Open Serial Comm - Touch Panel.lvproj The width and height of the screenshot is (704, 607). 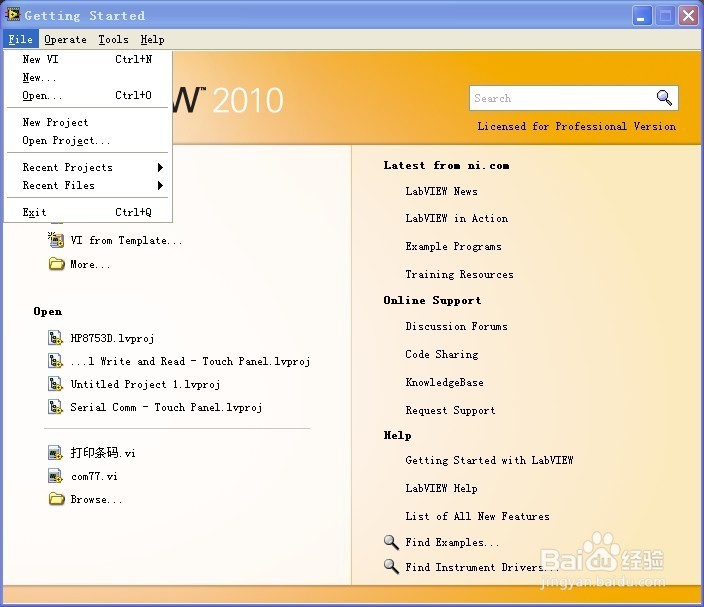pos(167,407)
